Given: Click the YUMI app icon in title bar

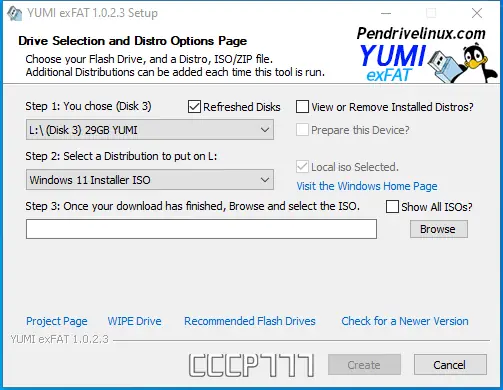Looking at the screenshot, I should pos(14,13).
